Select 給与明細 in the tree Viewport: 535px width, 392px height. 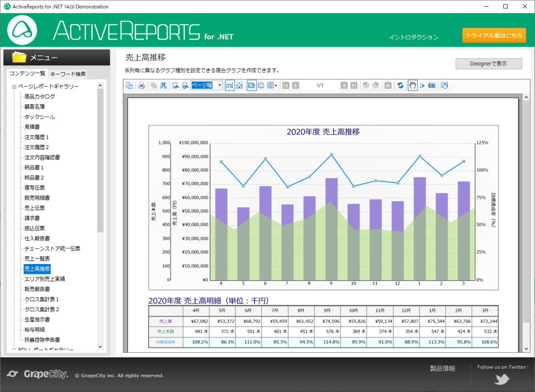[34, 330]
